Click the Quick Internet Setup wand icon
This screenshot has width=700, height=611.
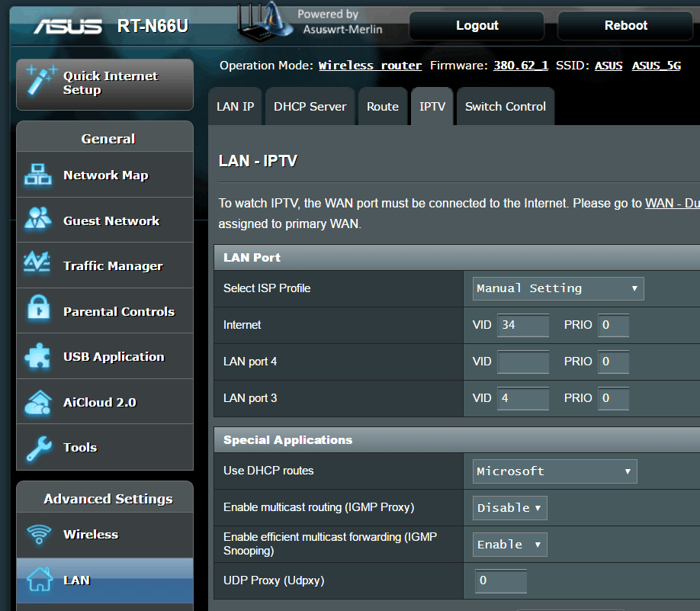[41, 80]
